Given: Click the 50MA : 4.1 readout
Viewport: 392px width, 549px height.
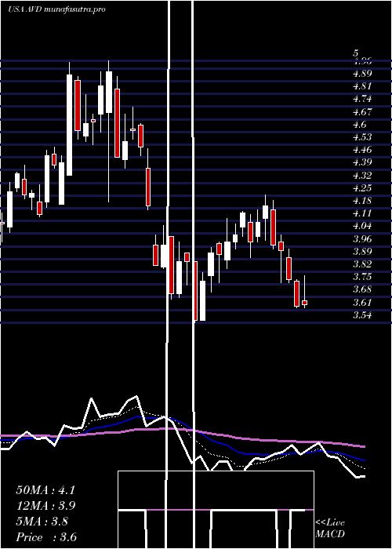Looking at the screenshot, I should coord(45,490).
